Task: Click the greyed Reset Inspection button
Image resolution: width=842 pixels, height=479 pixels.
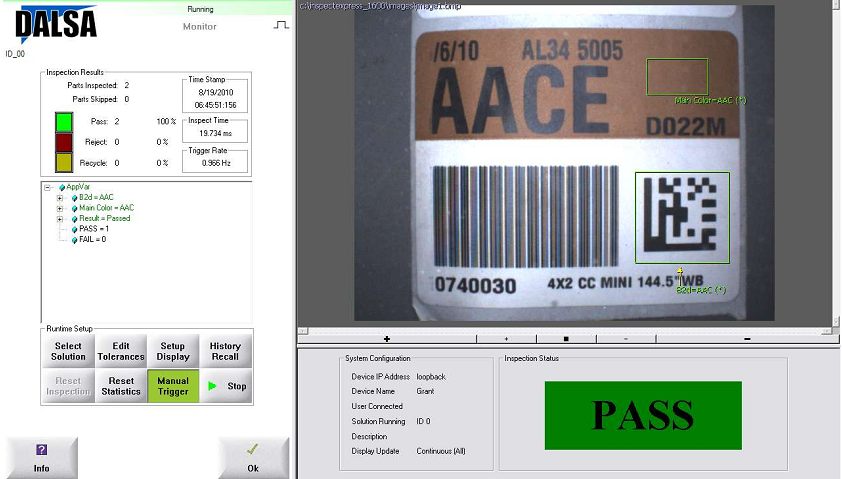Action: click(68, 386)
